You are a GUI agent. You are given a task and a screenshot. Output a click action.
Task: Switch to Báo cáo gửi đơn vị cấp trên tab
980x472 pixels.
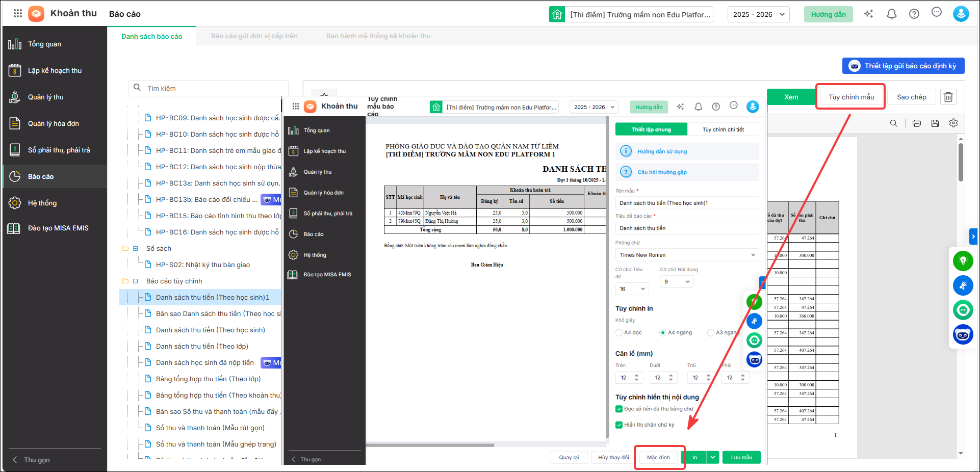254,36
